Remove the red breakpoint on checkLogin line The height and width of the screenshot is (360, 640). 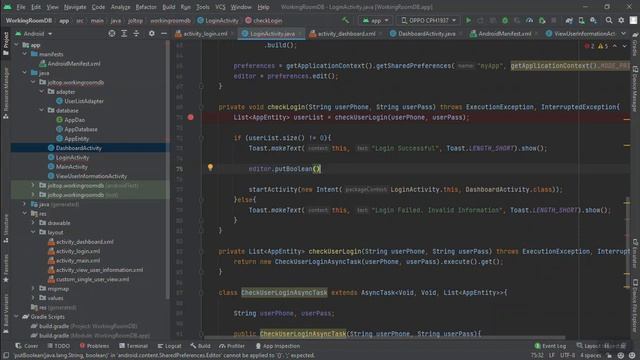[x=191, y=117]
